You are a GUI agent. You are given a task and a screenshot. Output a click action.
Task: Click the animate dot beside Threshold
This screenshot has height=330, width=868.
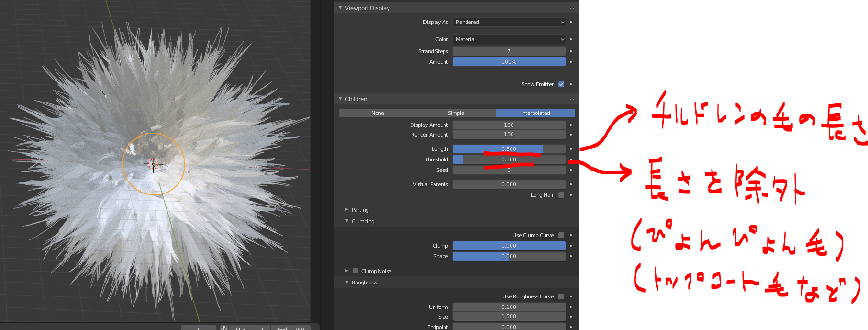[x=570, y=159]
